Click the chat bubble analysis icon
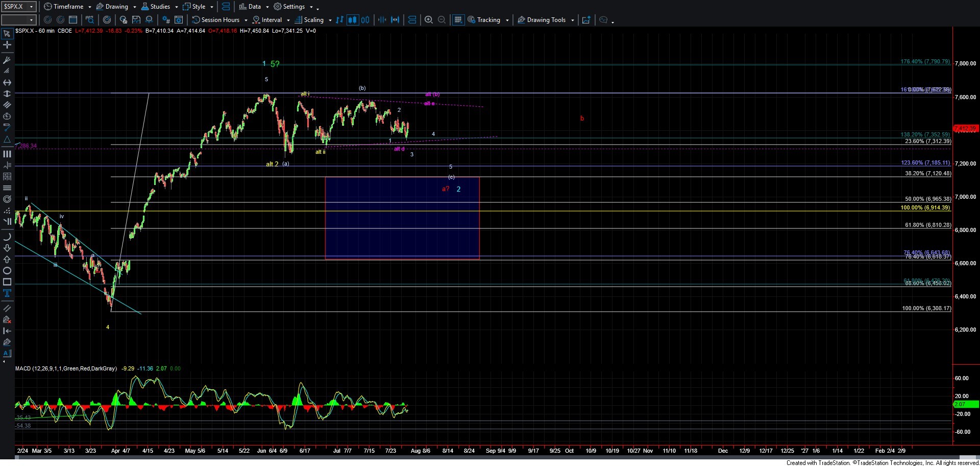 point(604,20)
